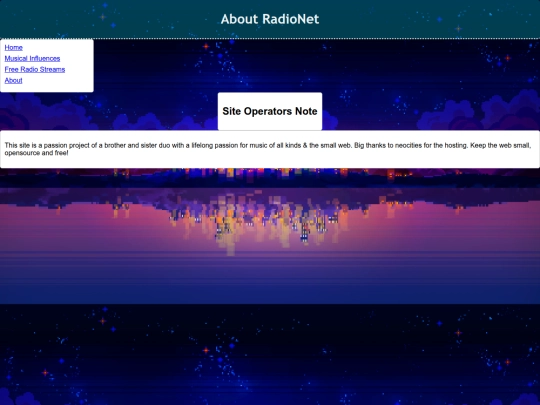Open Free Radio Streams link
This screenshot has height=405, width=540.
coord(35,70)
